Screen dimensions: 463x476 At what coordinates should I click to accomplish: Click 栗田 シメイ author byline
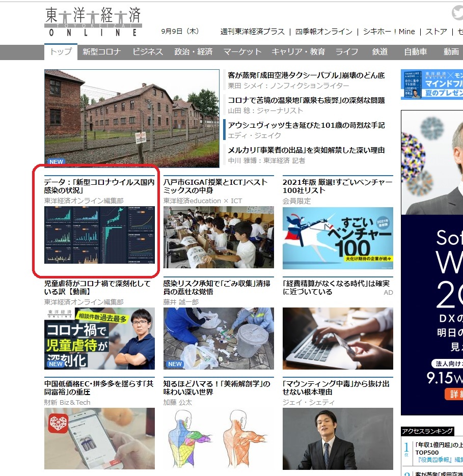coord(288,86)
